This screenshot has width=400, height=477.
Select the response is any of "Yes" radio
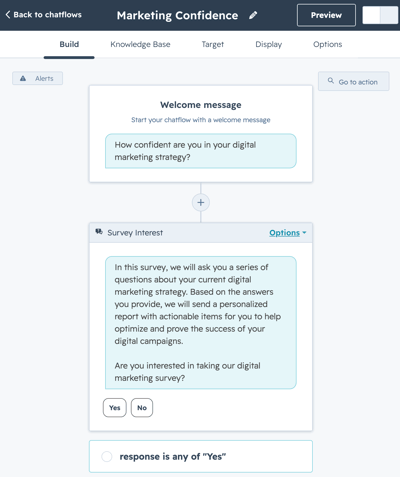[107, 456]
